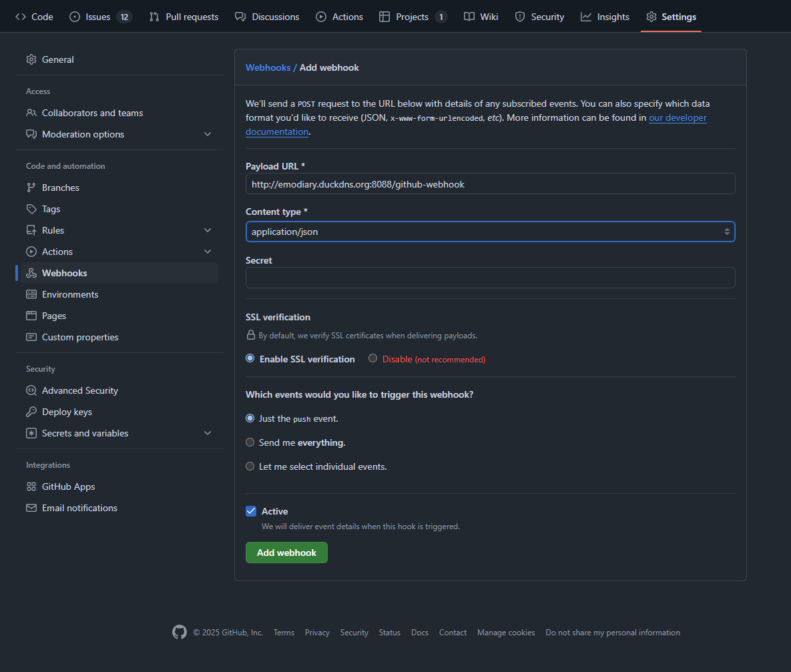Screen dimensions: 791x672
Task: Click inside the Secret input field
Action: [x=490, y=278]
